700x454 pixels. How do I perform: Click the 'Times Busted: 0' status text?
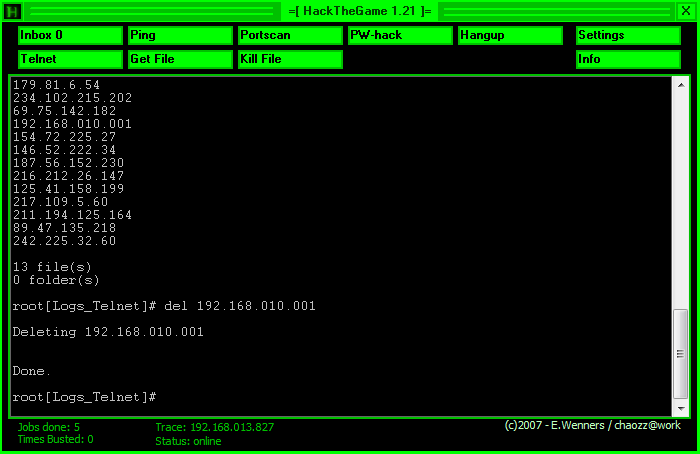(x=55, y=439)
